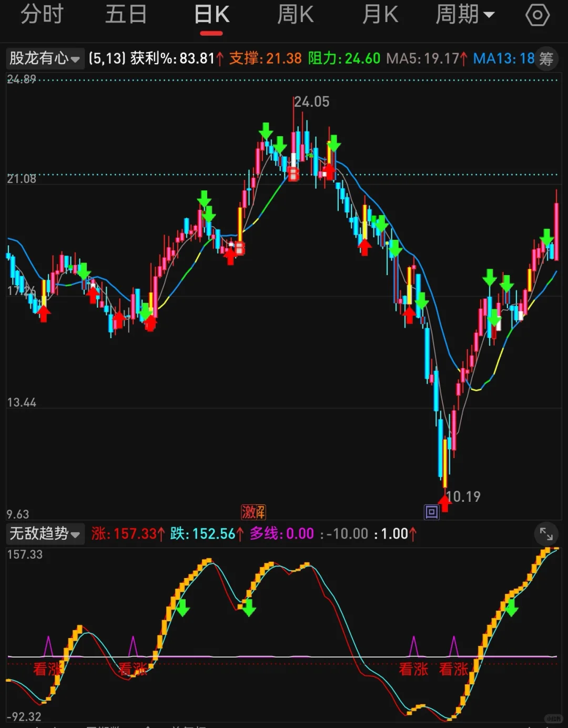Select the green sell arrow near the 24.05 peak
The image size is (568, 728).
point(267,132)
